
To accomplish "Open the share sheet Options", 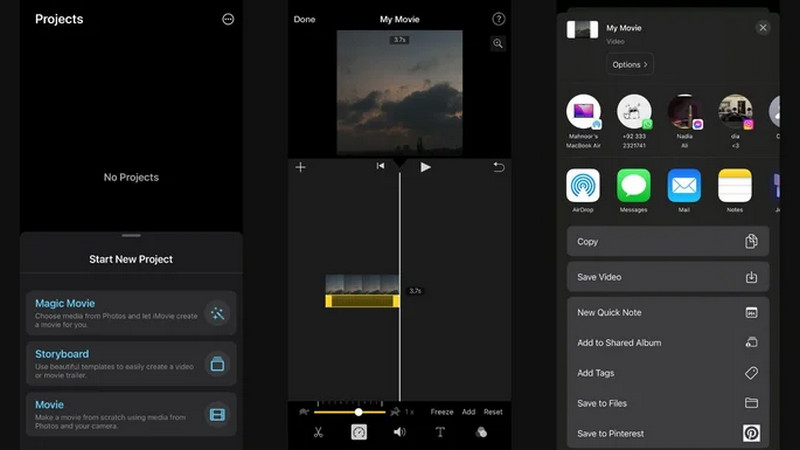I will coord(630,65).
